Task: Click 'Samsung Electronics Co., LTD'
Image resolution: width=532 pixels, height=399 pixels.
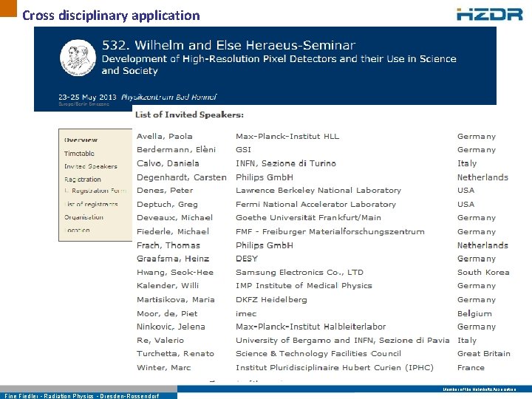Action: 299,272
